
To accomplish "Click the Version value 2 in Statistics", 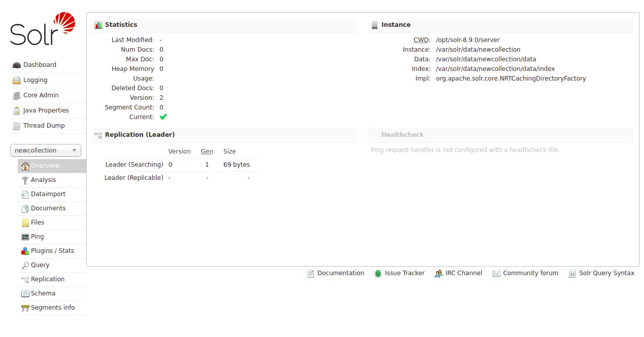I will click(162, 98).
